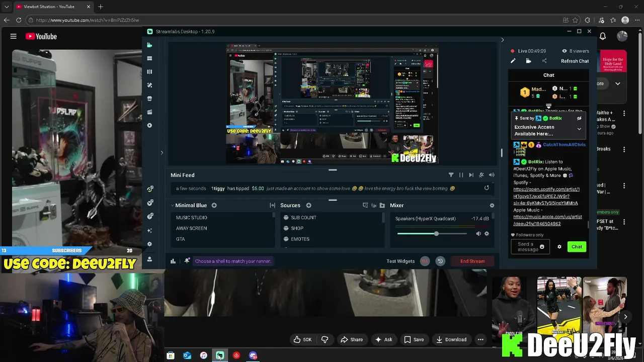644x362 pixels.
Task: Open the Streamlabs taskbar icon
Action: coord(220,355)
